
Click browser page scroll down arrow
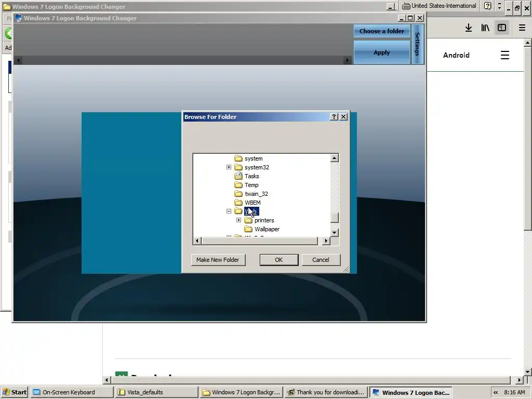(527, 371)
